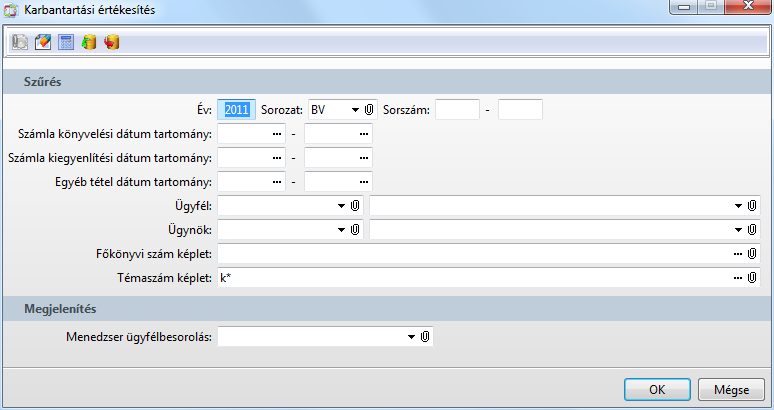Click the second Sorszám range field

click(x=520, y=110)
